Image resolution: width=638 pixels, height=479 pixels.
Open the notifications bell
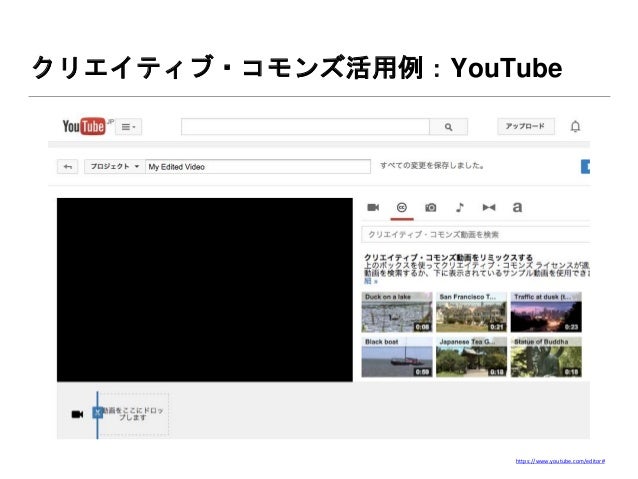[575, 127]
